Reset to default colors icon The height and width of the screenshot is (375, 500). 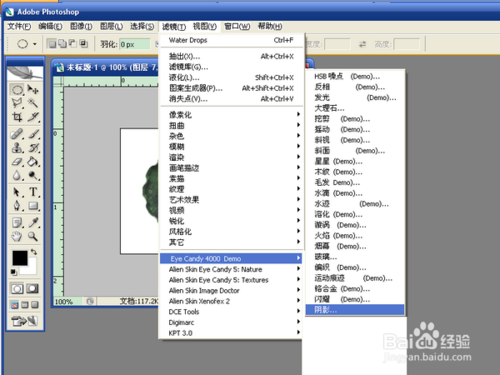(14, 272)
